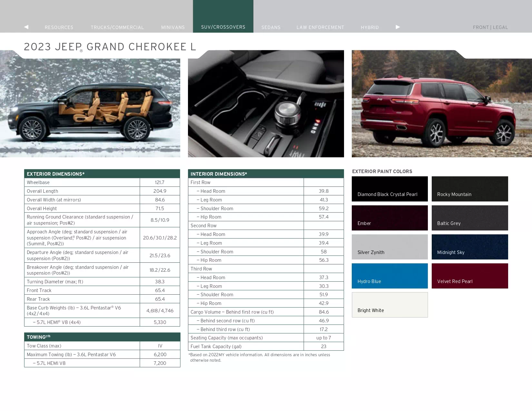
Task: Choose the Bright White swatch
Action: coord(390,305)
